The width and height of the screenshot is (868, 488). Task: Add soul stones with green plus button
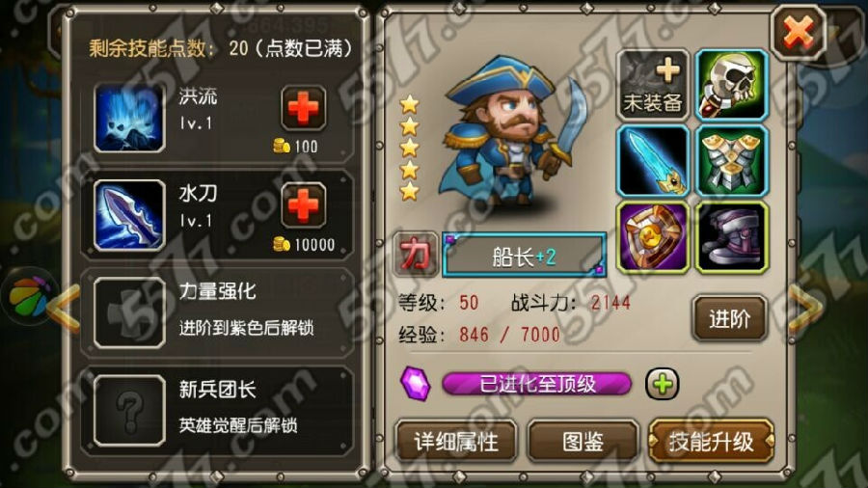coord(662,384)
